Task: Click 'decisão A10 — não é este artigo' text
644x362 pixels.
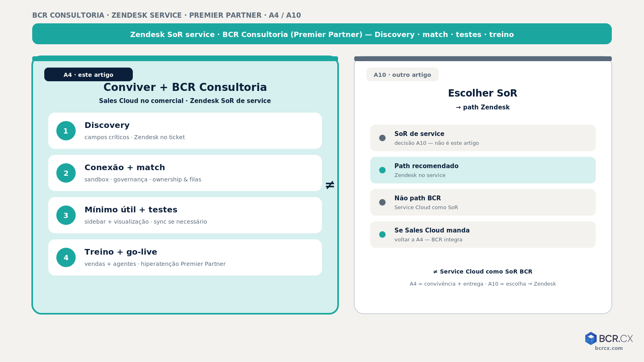Action: pos(437,143)
